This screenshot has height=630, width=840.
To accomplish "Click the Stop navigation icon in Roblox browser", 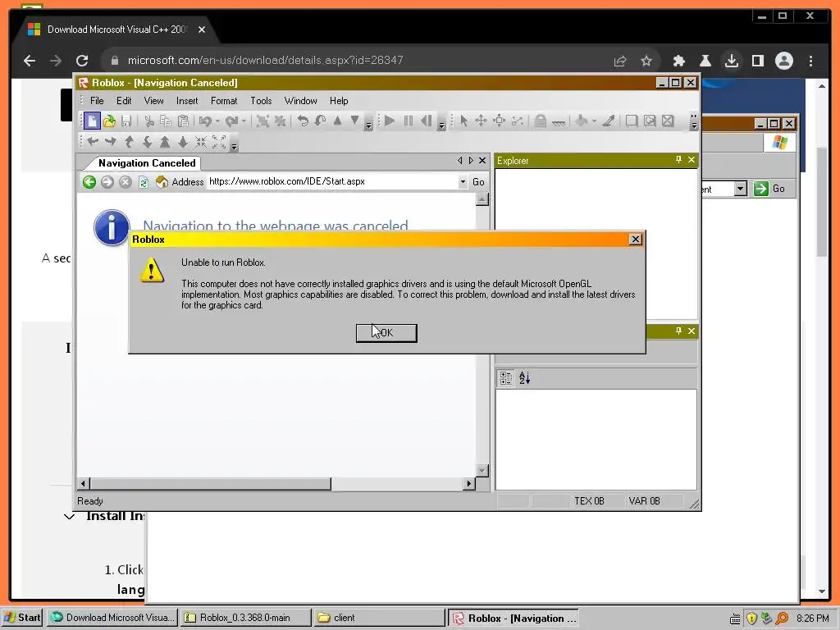I will pos(126,182).
